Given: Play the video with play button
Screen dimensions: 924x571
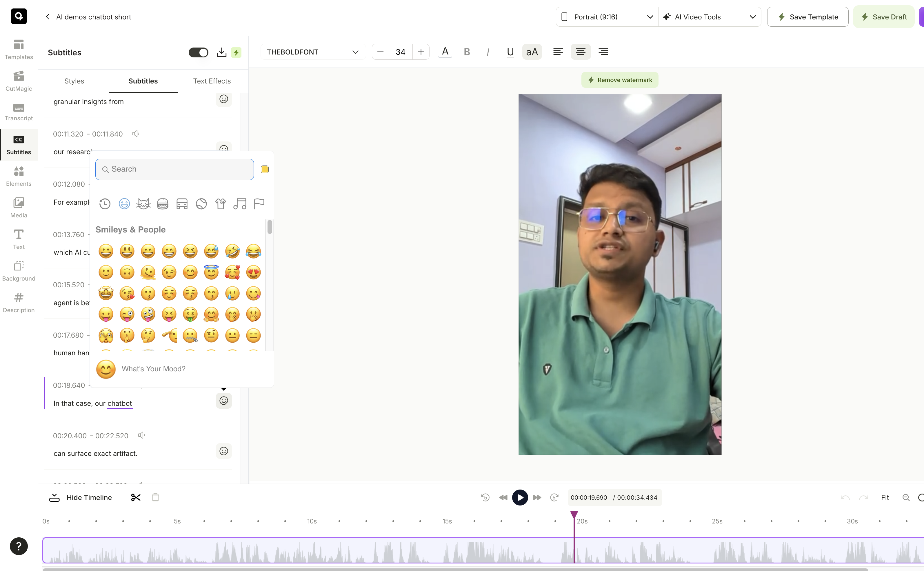Looking at the screenshot, I should pos(520,497).
